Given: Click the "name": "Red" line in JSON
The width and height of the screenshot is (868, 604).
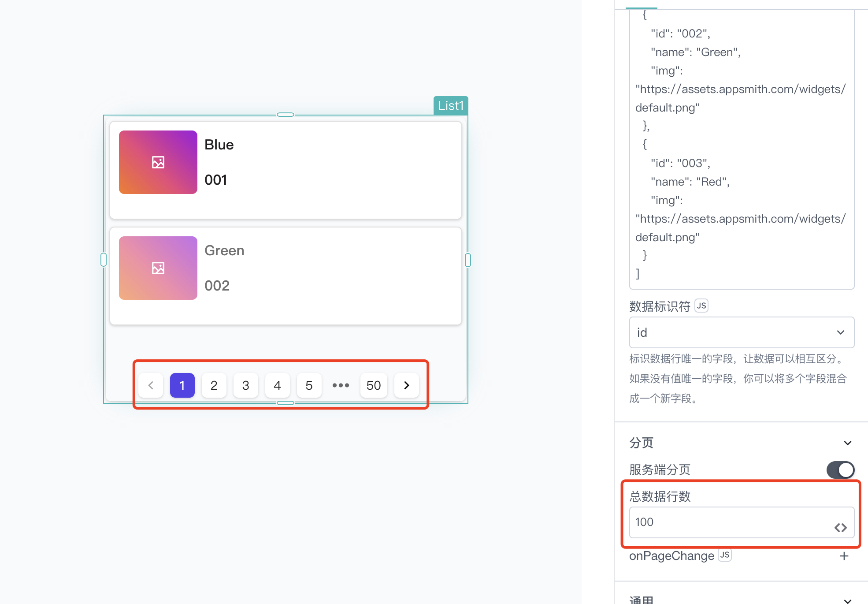Looking at the screenshot, I should (690, 182).
